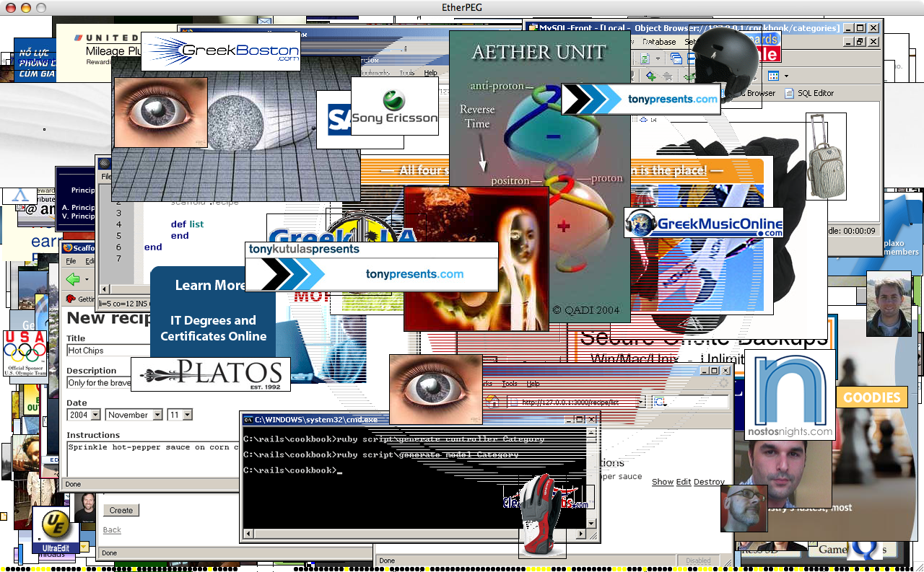
Task: Open the Help menu in the recipe list browser
Action: pos(533,384)
